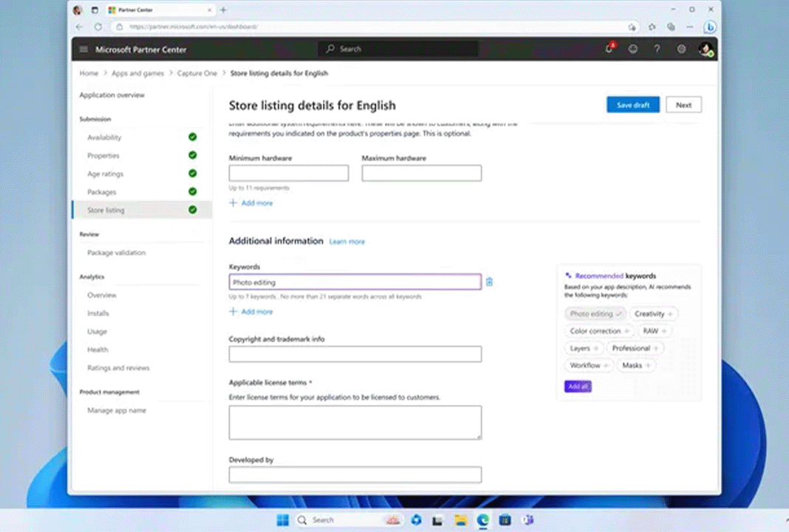This screenshot has width=789, height=532.
Task: Open the Learn more link for Additional information
Action: 346,242
